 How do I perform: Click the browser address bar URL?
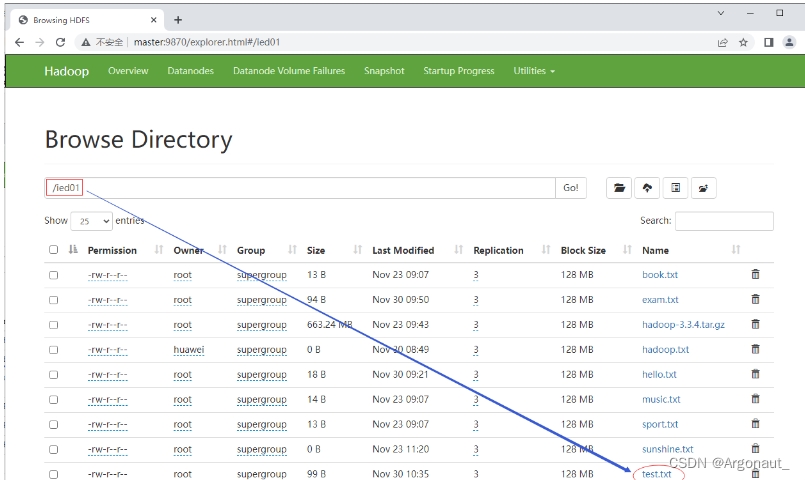(x=207, y=42)
